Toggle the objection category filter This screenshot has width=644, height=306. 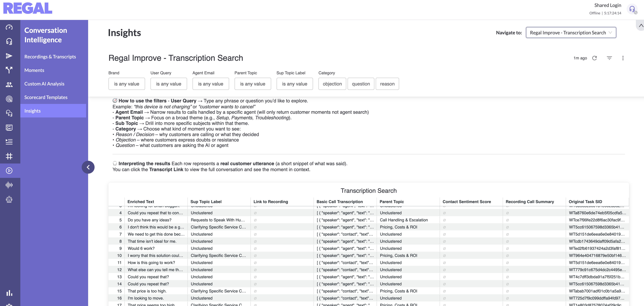coord(332,84)
